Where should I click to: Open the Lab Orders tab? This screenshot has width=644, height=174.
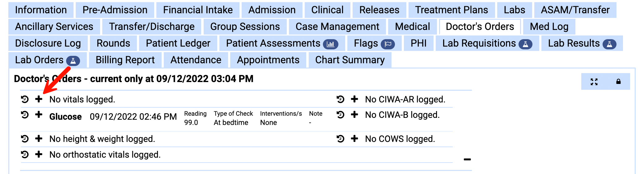click(x=47, y=60)
